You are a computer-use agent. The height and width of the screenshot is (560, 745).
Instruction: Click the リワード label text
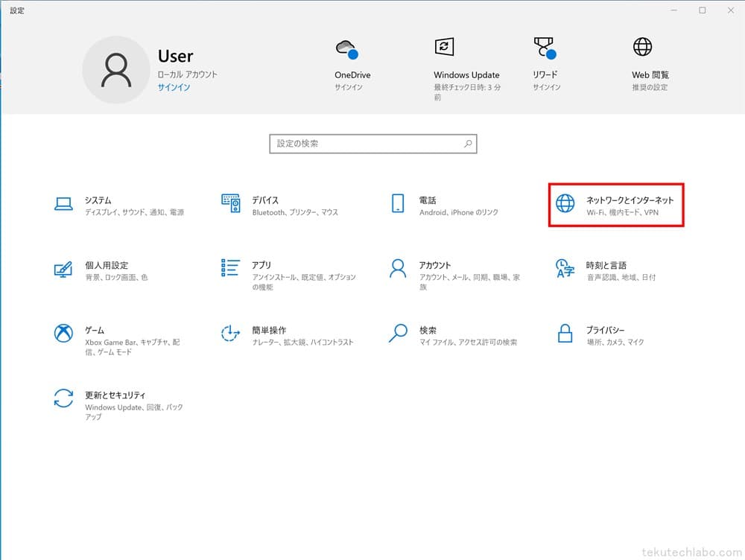(x=545, y=75)
